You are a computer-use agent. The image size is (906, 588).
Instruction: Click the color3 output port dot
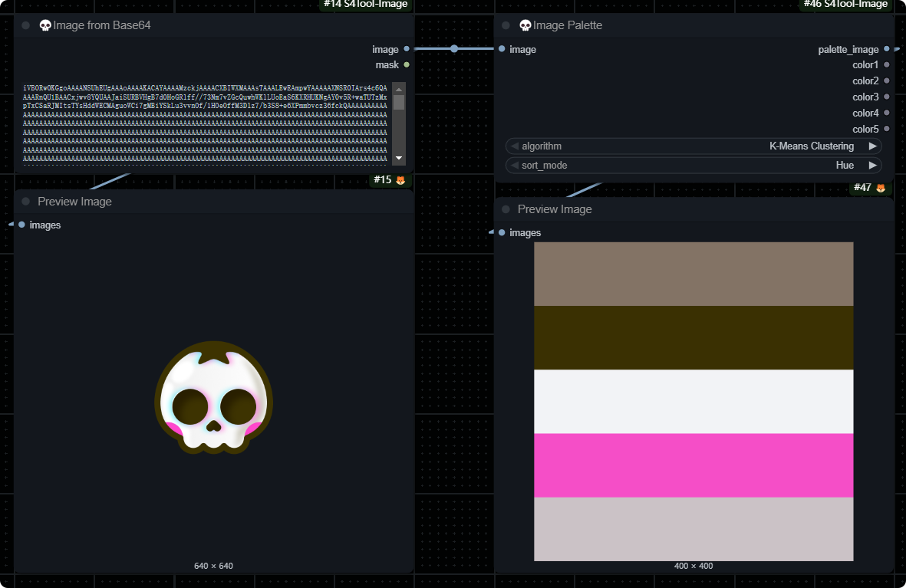coord(887,97)
